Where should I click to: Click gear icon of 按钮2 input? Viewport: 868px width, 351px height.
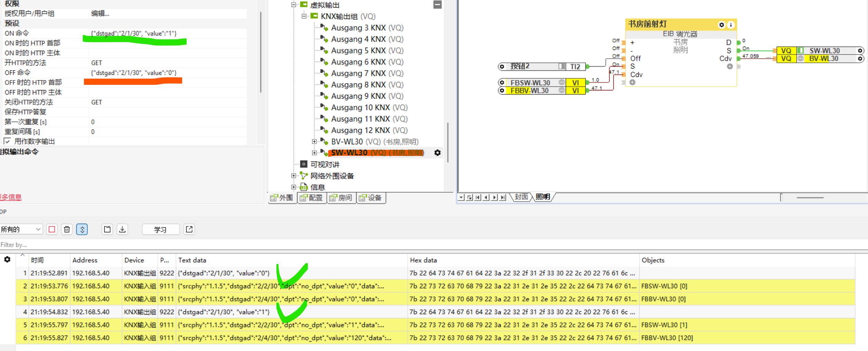(x=502, y=67)
